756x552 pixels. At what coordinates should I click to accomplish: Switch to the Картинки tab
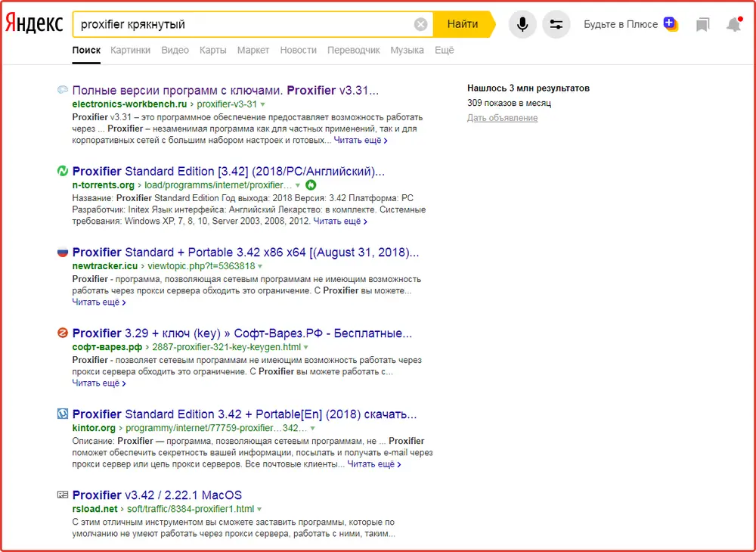[130, 50]
